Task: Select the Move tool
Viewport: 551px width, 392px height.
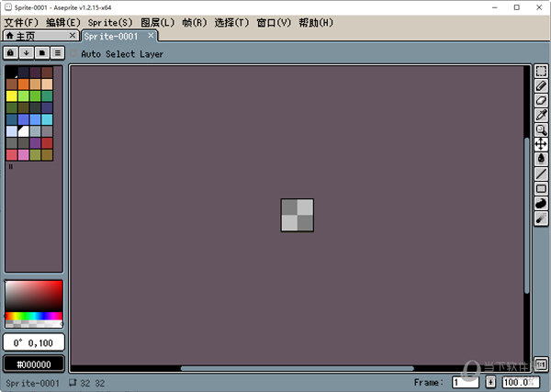Action: point(541,144)
